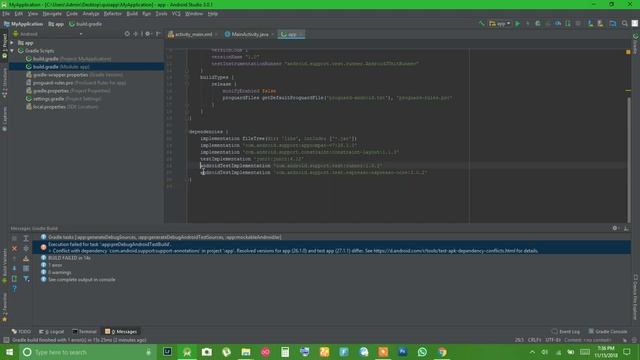This screenshot has height=360, width=640.
Task: Click the Project Structure icon in the toolbar
Action: 613,24
